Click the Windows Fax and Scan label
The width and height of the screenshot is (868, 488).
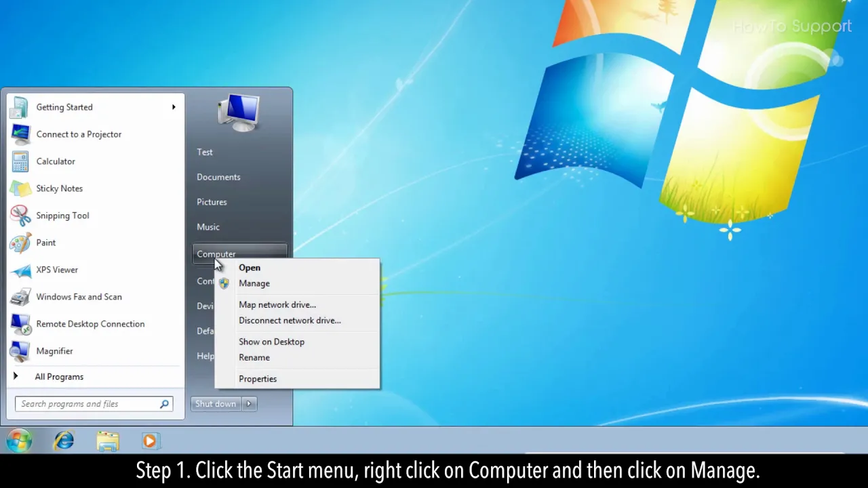coord(79,297)
